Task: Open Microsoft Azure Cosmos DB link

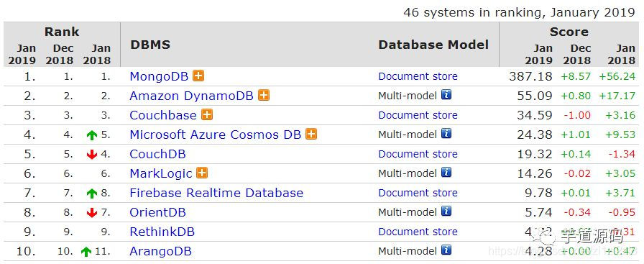Action: tap(216, 135)
